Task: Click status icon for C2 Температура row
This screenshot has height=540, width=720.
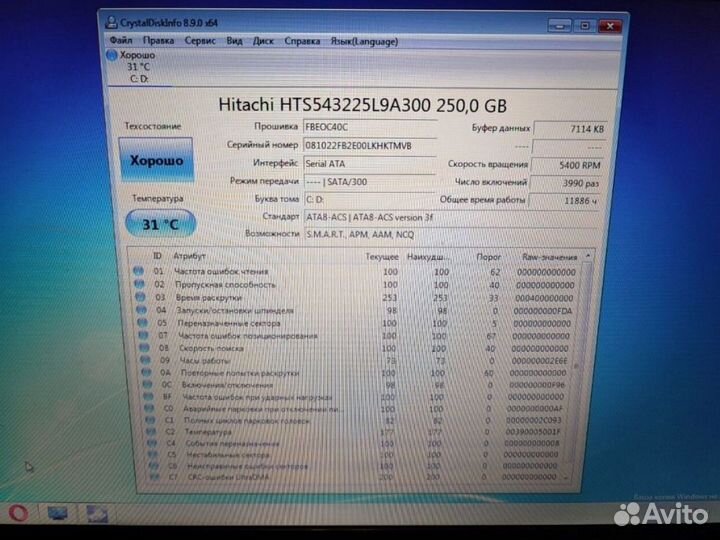Action: 151,431
